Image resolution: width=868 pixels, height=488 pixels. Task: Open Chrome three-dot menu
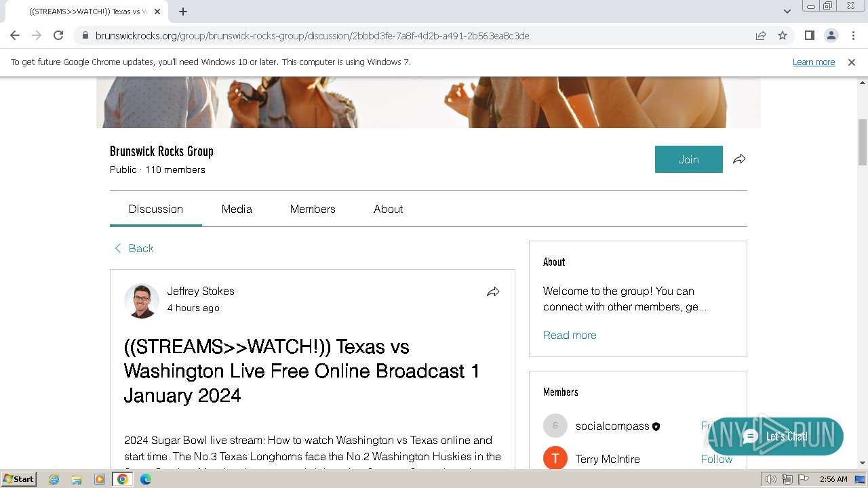point(853,35)
